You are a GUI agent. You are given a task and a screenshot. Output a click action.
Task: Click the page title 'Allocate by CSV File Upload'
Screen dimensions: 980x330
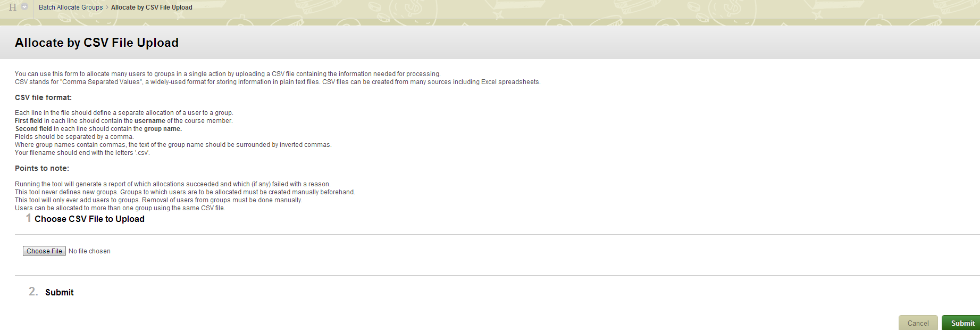click(97, 43)
